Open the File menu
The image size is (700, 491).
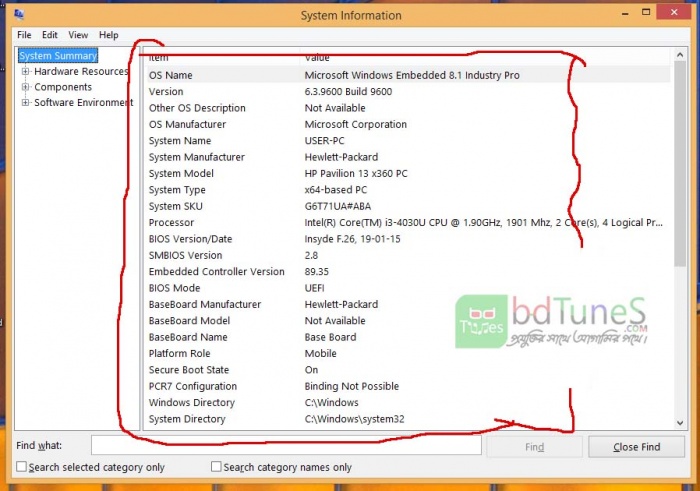(x=24, y=35)
